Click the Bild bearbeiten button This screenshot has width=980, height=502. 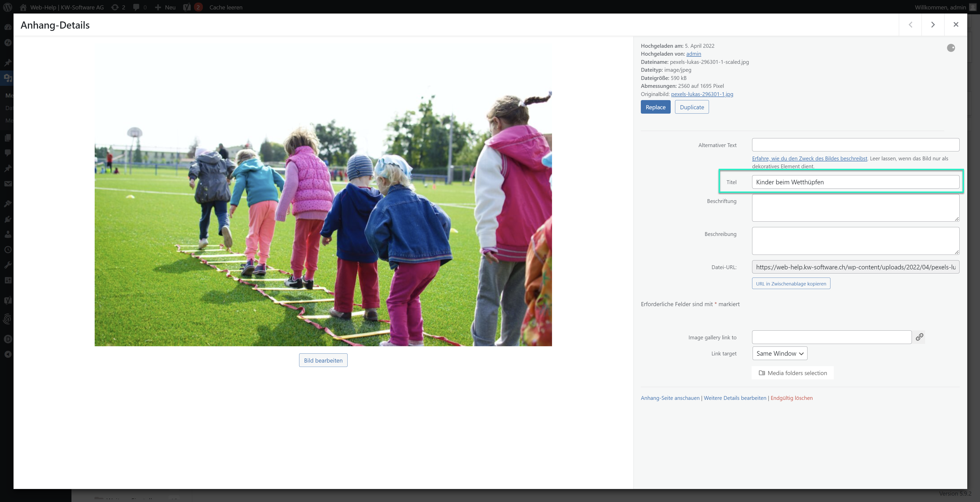[323, 361]
